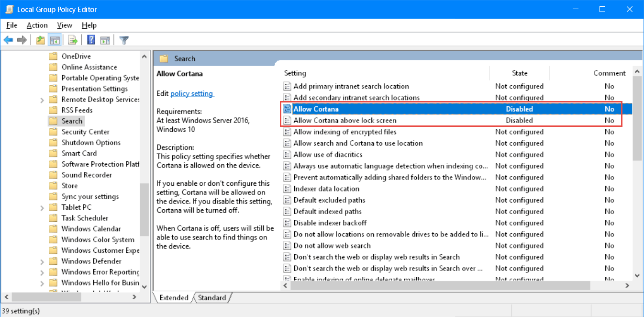
Task: Switch to the Extended tab
Action: (x=174, y=298)
